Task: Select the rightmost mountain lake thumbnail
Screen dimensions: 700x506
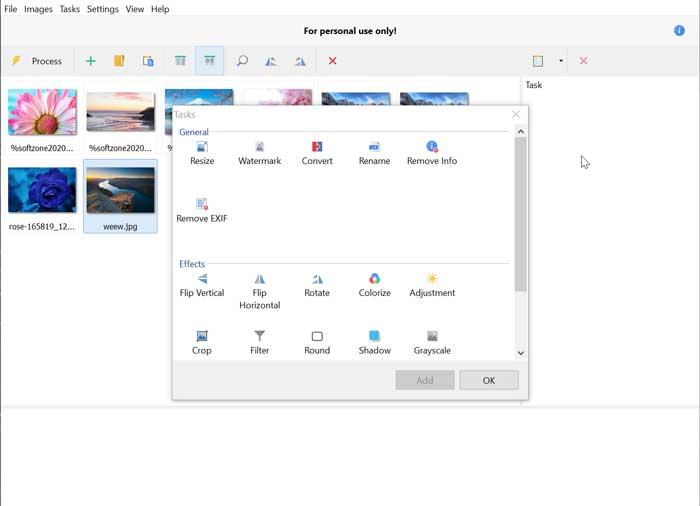Action: (x=434, y=99)
